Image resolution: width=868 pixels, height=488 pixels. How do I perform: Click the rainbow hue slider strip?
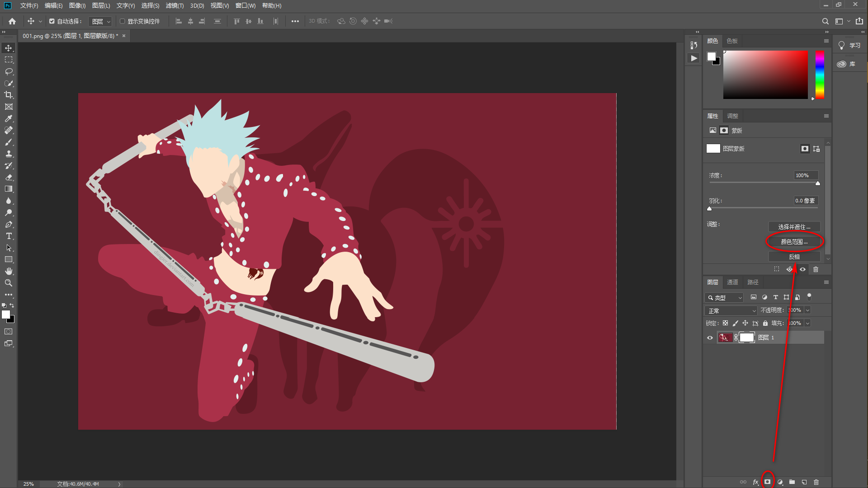pyautogui.click(x=820, y=75)
